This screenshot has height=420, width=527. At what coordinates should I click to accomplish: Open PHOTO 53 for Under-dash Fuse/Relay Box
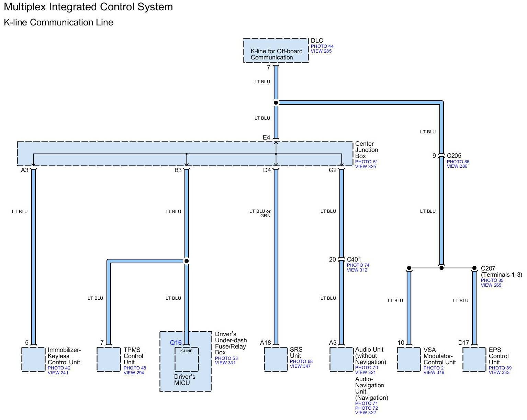pyautogui.click(x=226, y=358)
